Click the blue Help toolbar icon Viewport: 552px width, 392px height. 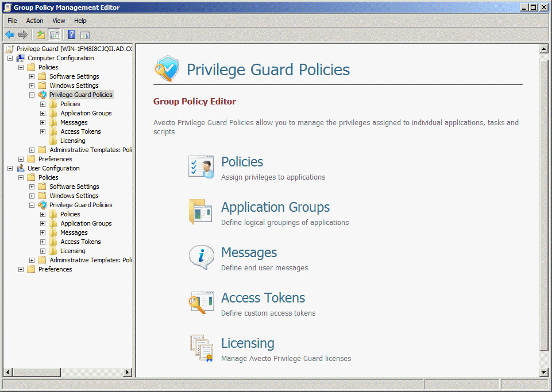click(71, 34)
